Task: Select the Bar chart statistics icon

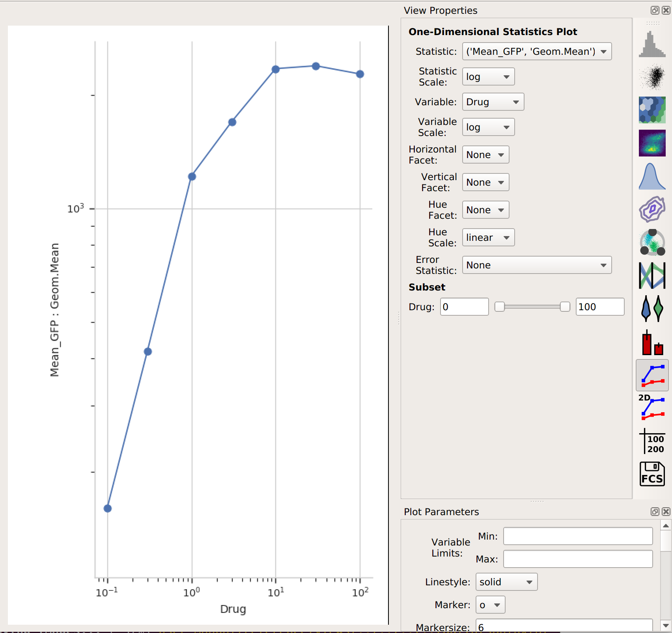Action: pos(652,342)
